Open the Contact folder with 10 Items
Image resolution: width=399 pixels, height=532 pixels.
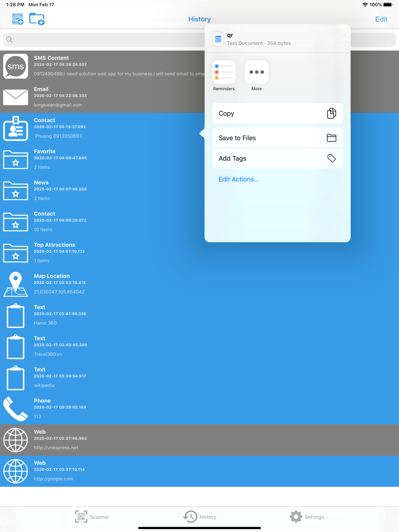16,222
